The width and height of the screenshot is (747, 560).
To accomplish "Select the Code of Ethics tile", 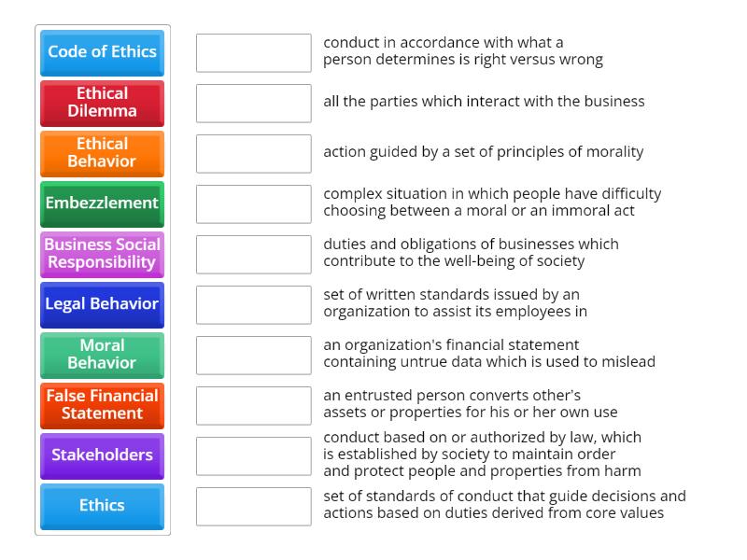I will pos(102,53).
